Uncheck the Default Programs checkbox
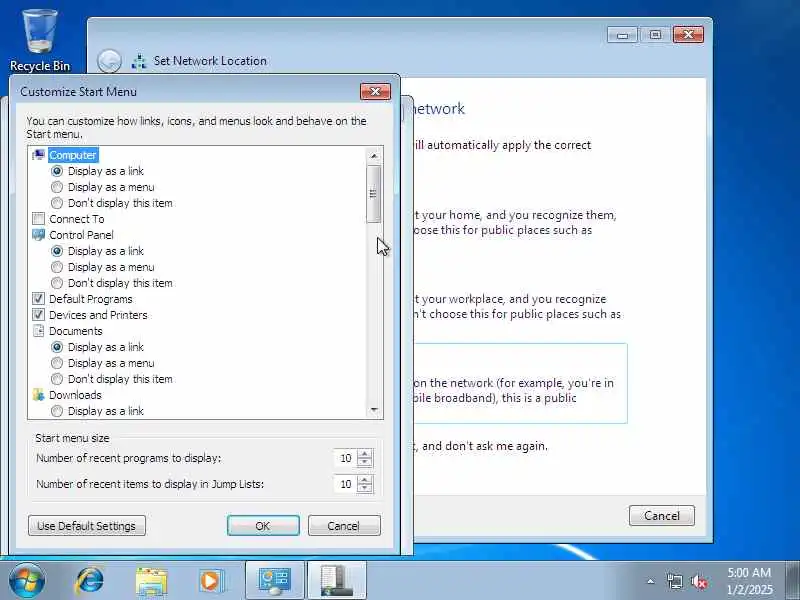This screenshot has width=800, height=600. click(38, 299)
